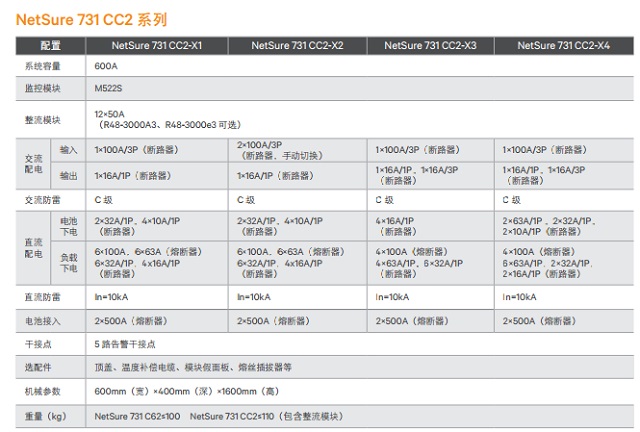This screenshot has width=640, height=432.
Task: Select the 直流防雷 row label
Action: tap(42, 297)
